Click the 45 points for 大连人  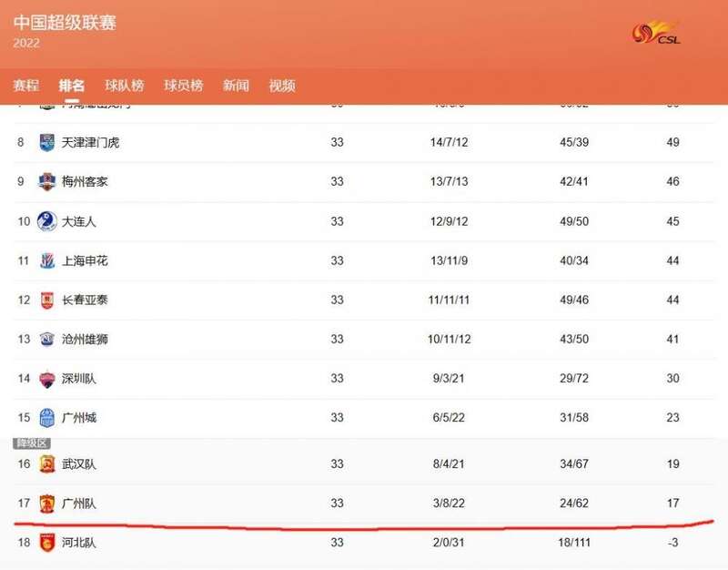tap(673, 221)
